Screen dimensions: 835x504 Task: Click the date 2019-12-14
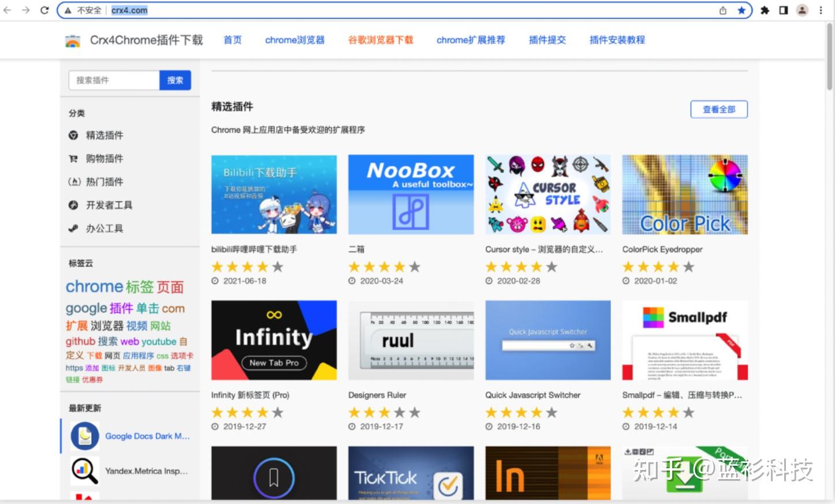[x=655, y=426]
